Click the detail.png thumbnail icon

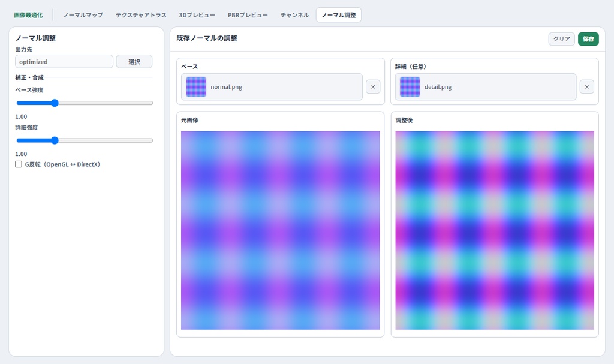(410, 87)
